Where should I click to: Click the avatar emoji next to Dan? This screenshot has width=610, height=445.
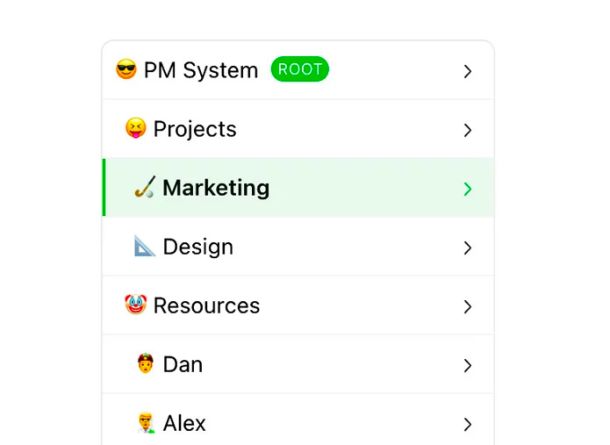145,363
